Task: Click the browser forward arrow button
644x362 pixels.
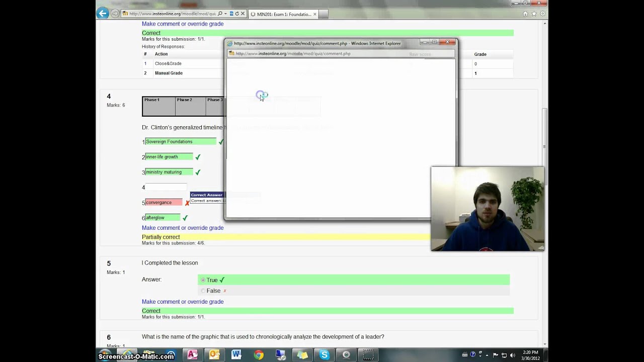Action: click(x=115, y=14)
